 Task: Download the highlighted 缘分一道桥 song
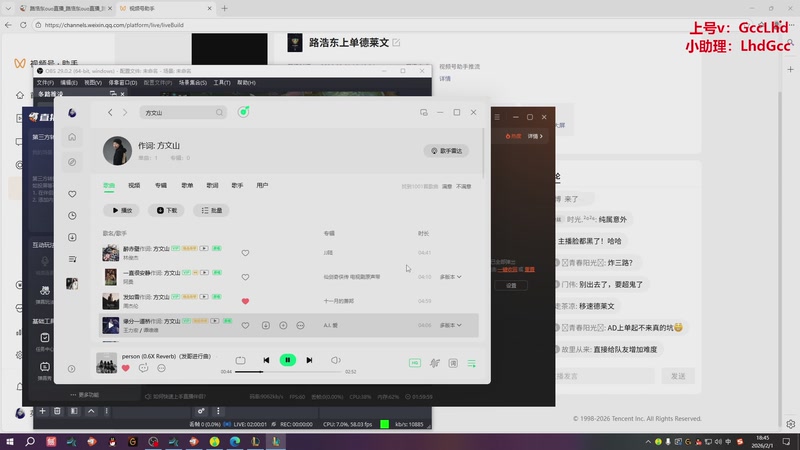(266, 325)
